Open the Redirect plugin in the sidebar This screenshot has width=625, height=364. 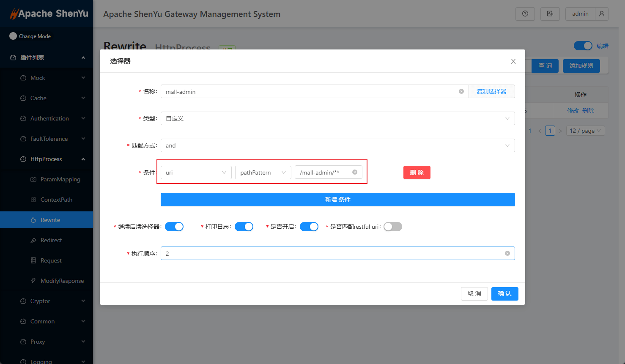(51, 240)
